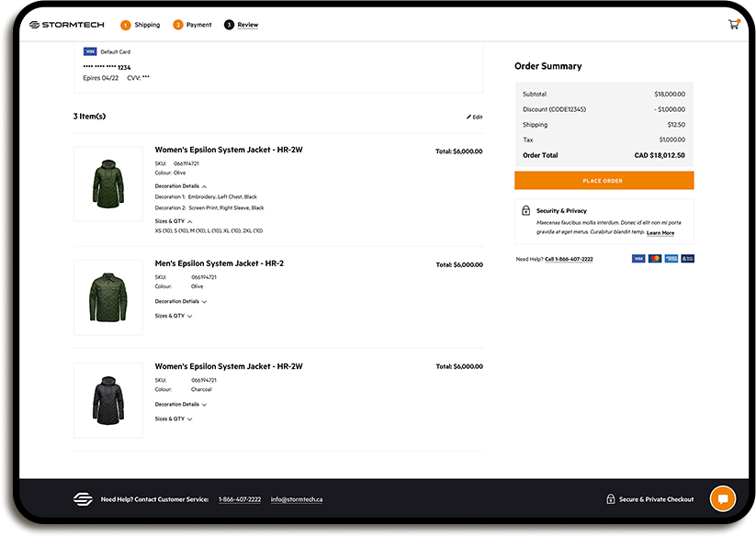Collapse Sizes & QTY for olive Women's jacket
Image resolution: width=756 pixels, height=536 pixels.
click(174, 221)
